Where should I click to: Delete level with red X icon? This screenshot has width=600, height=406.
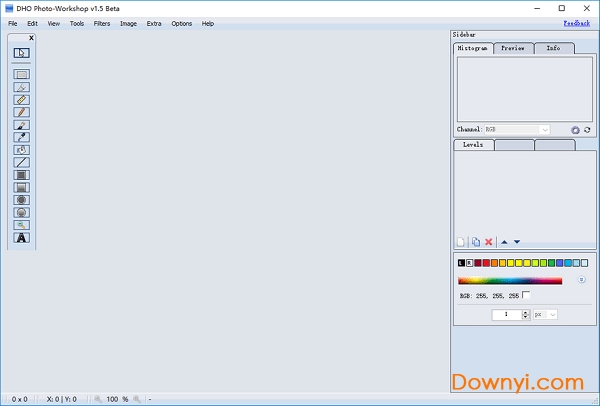pyautogui.click(x=488, y=242)
